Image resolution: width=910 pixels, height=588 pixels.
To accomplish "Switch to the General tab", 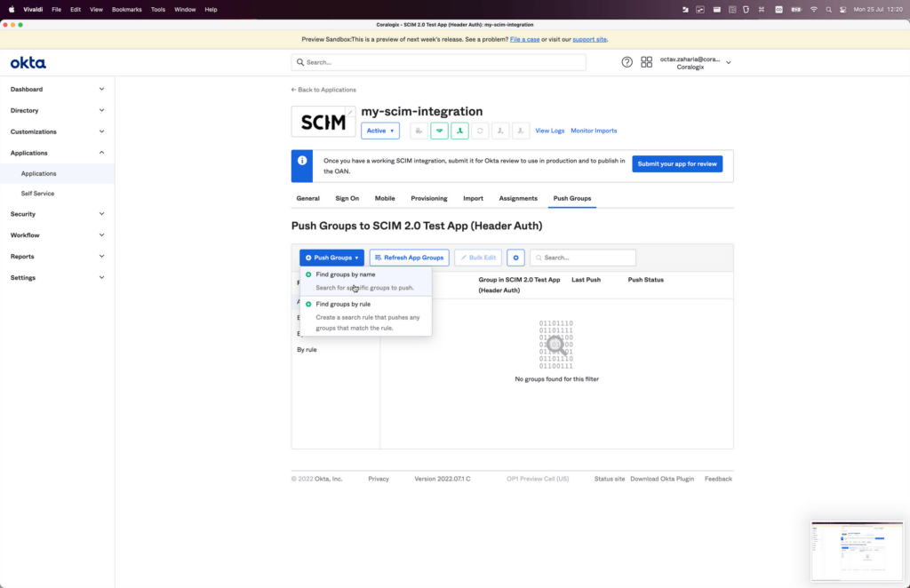I will pyautogui.click(x=307, y=198).
